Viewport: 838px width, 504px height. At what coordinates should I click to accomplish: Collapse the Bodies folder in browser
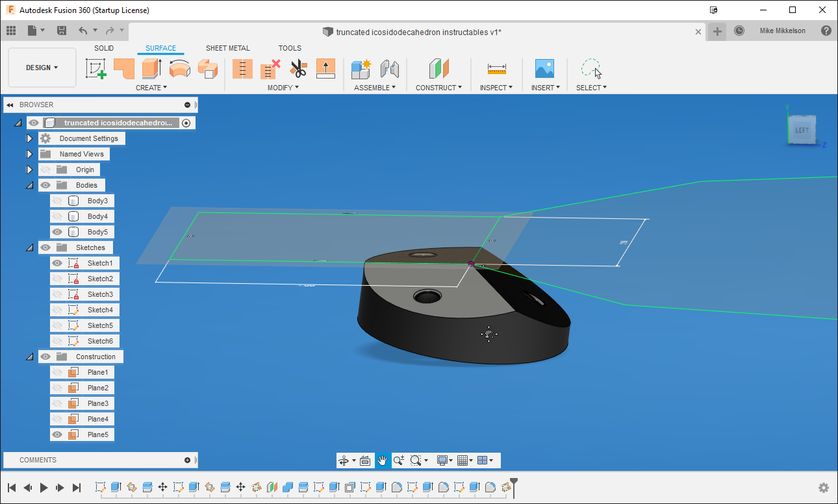pyautogui.click(x=29, y=184)
